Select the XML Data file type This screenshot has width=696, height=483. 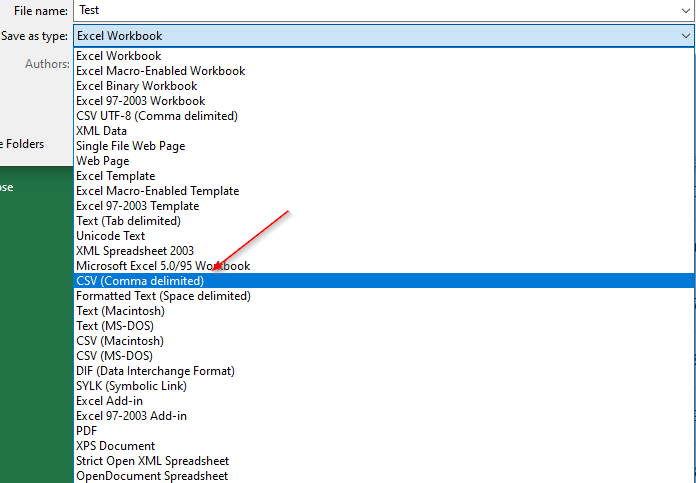384,131
